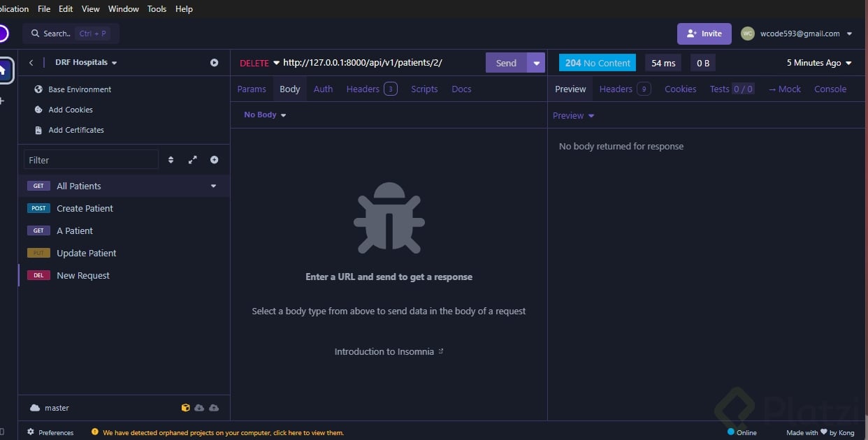This screenshot has height=440, width=868.
Task: Click the request Filter input field
Action: click(92, 160)
